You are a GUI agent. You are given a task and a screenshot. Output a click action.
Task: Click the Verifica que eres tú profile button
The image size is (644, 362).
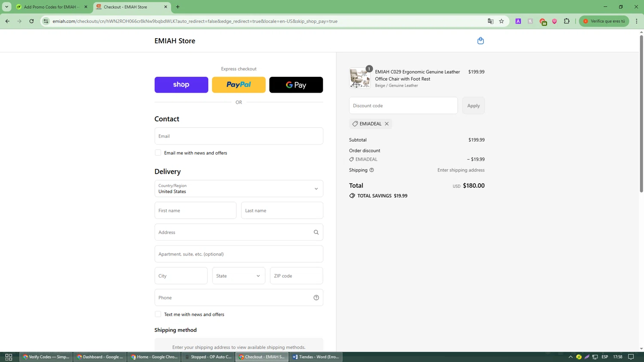tap(604, 21)
